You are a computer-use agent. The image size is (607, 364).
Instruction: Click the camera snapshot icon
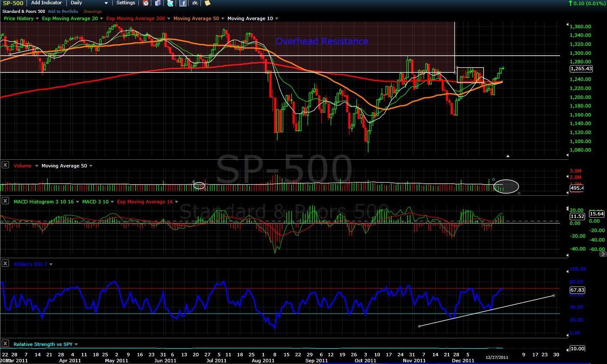point(195,3)
